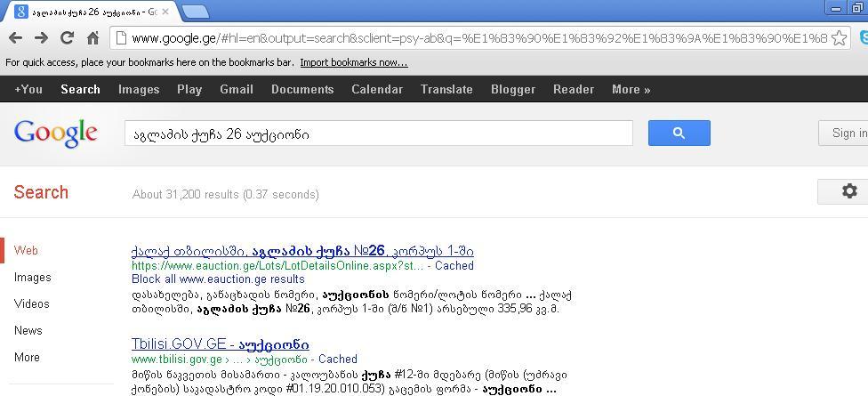
Task: Select Videos in the left sidebar
Action: [x=31, y=303]
